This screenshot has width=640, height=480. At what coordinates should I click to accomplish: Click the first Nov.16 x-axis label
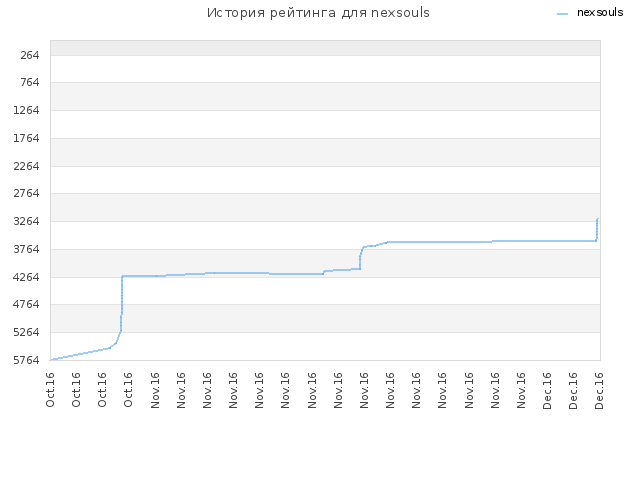155,390
